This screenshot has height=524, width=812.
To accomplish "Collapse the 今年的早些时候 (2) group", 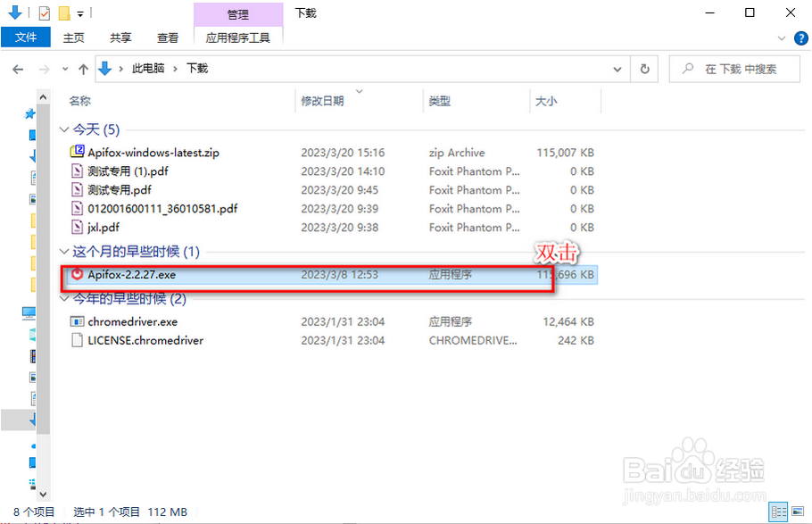I will (64, 298).
